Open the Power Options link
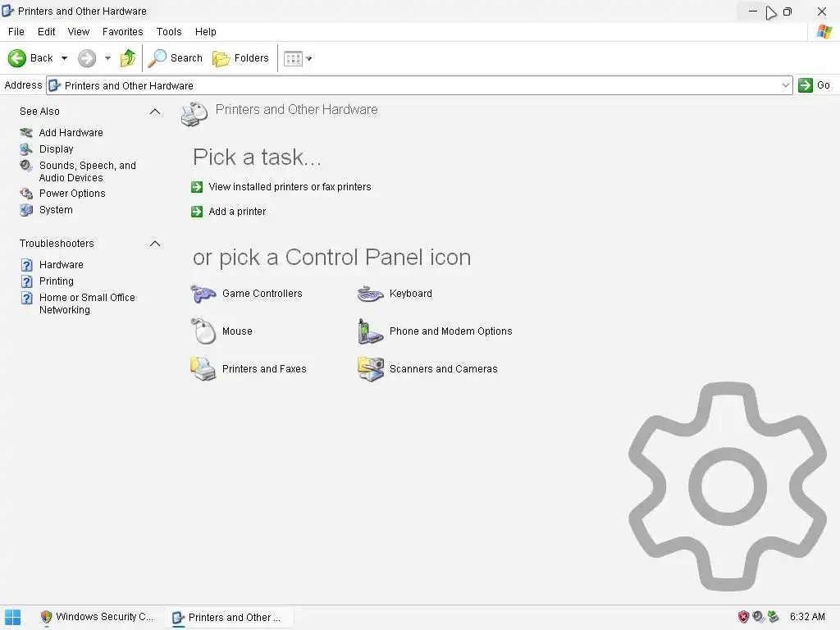Viewport: 840px width, 630px height. [72, 194]
